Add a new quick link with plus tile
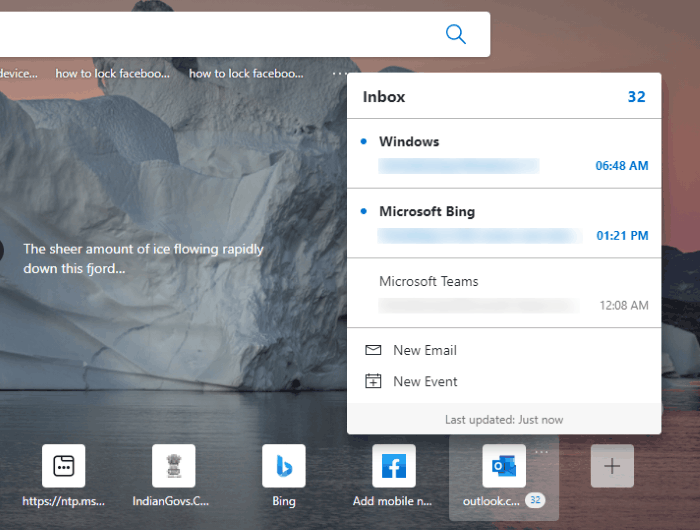 coord(612,466)
